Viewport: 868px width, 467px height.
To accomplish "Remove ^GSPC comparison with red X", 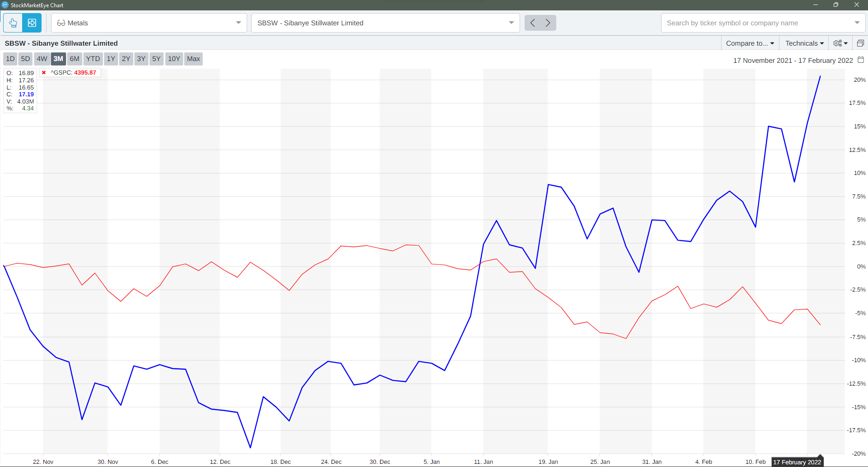I will tap(44, 72).
